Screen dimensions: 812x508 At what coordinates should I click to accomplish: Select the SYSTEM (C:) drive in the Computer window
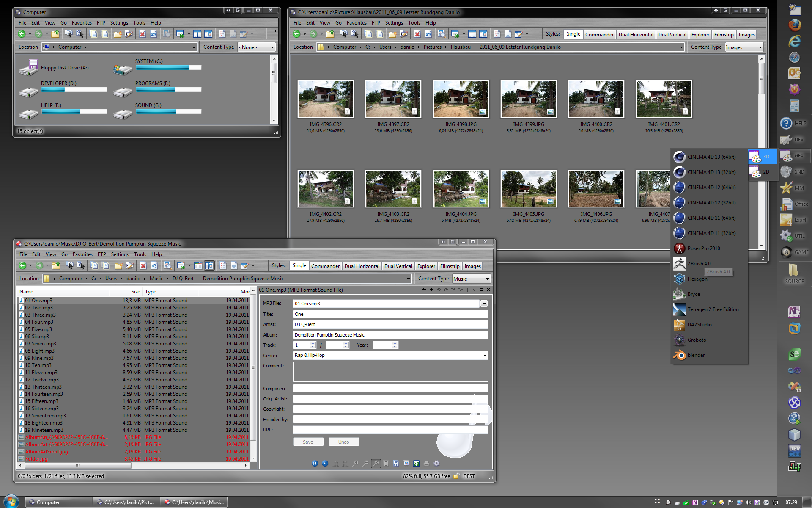click(x=156, y=67)
